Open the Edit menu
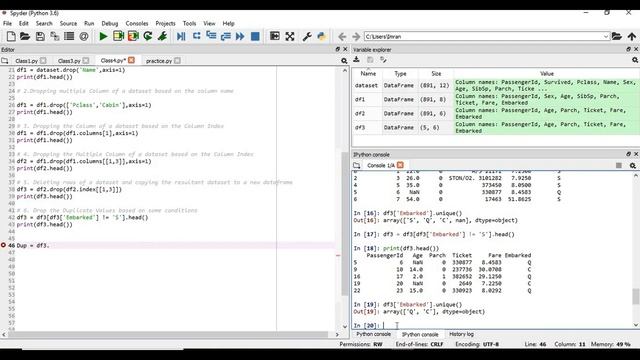The height and width of the screenshot is (360, 640). pos(24,23)
